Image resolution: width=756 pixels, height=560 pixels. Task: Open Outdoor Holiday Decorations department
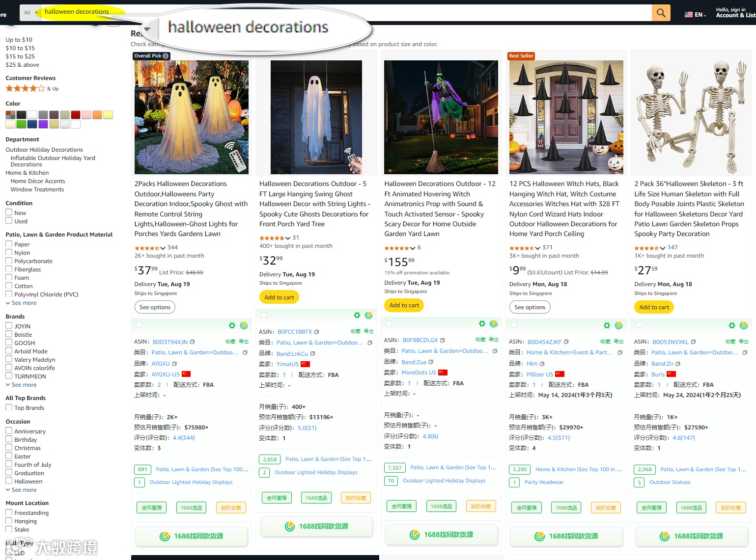tap(44, 150)
